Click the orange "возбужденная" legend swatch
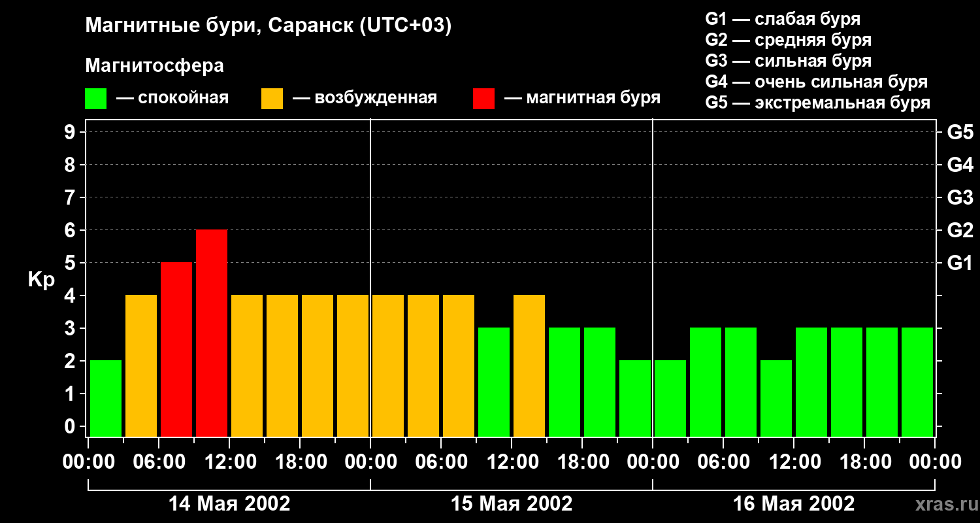This screenshot has height=523, width=980. [x=272, y=99]
